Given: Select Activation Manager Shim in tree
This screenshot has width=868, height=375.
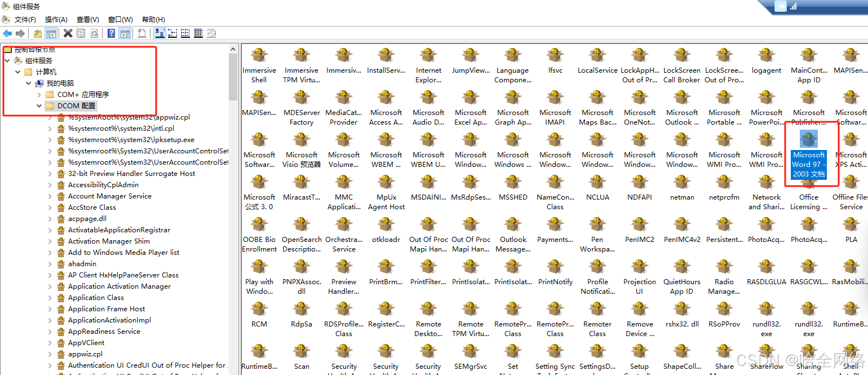Looking at the screenshot, I should point(109,241).
